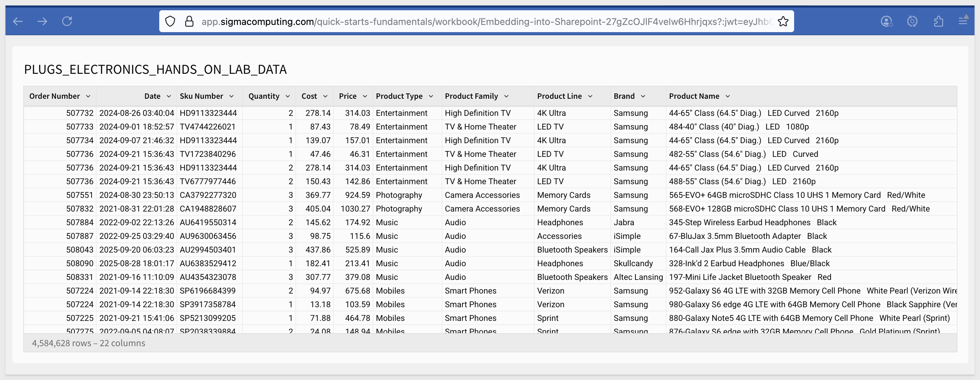This screenshot has height=380, width=980.
Task: Click the Order Number column header label
Action: (54, 96)
